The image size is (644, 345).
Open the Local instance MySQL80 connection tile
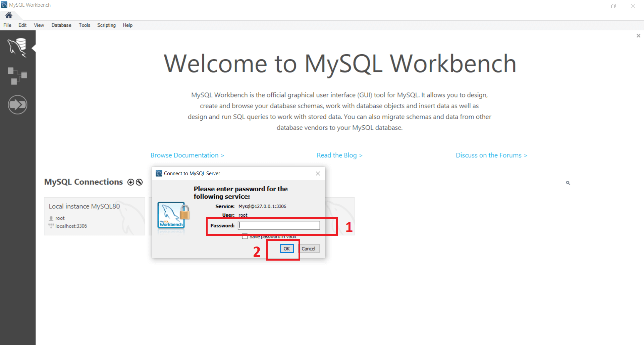(94, 216)
